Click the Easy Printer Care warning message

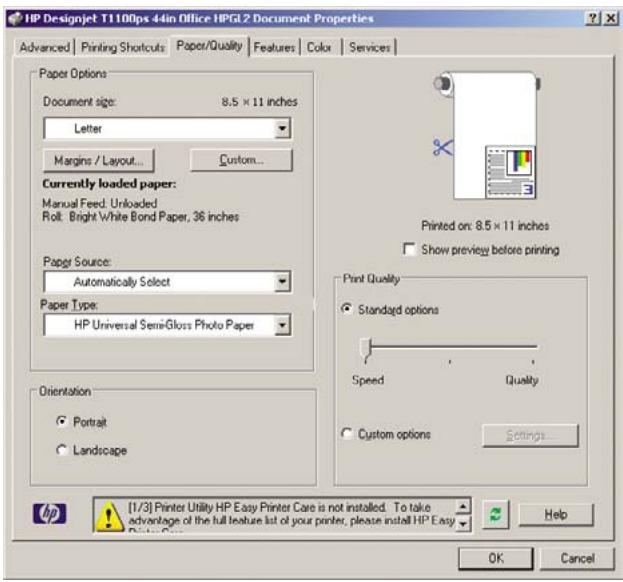tap(291, 515)
